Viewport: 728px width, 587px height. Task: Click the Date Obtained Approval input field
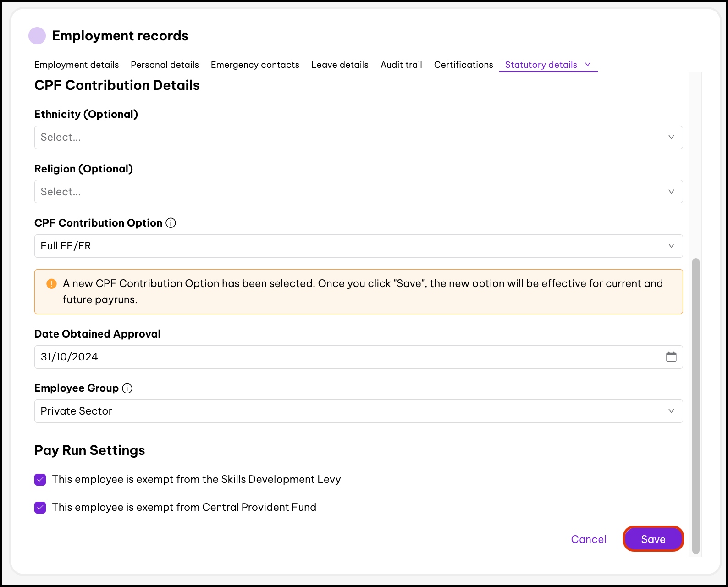click(348, 357)
